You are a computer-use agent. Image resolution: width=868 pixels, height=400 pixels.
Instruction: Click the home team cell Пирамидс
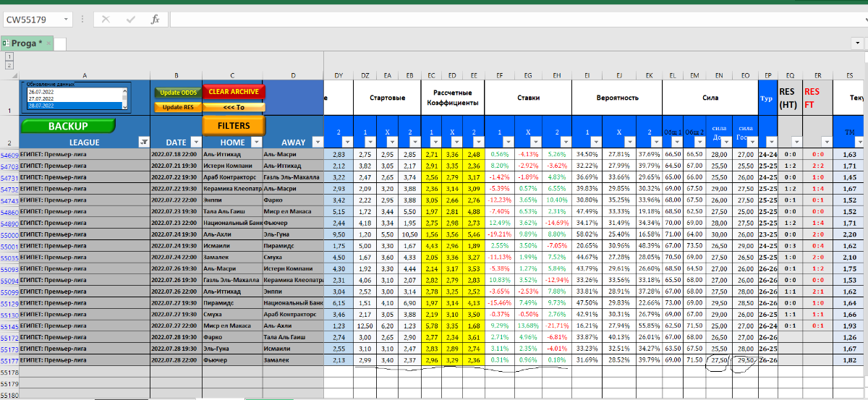(232, 303)
